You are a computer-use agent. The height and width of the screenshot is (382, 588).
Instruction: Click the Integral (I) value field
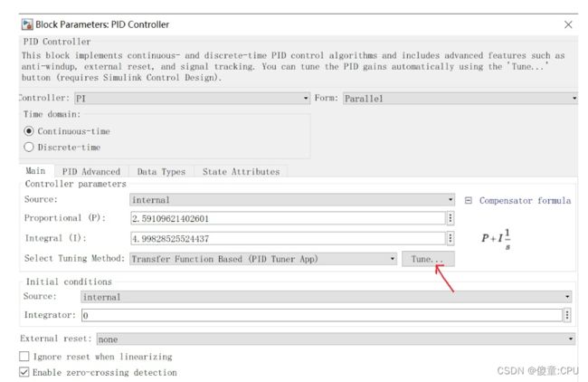tap(288, 238)
